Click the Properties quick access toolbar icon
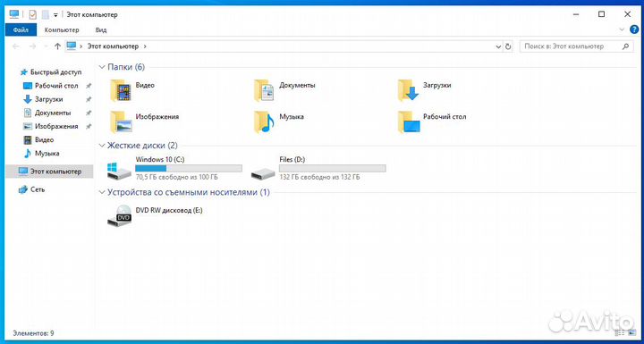 pos(32,15)
